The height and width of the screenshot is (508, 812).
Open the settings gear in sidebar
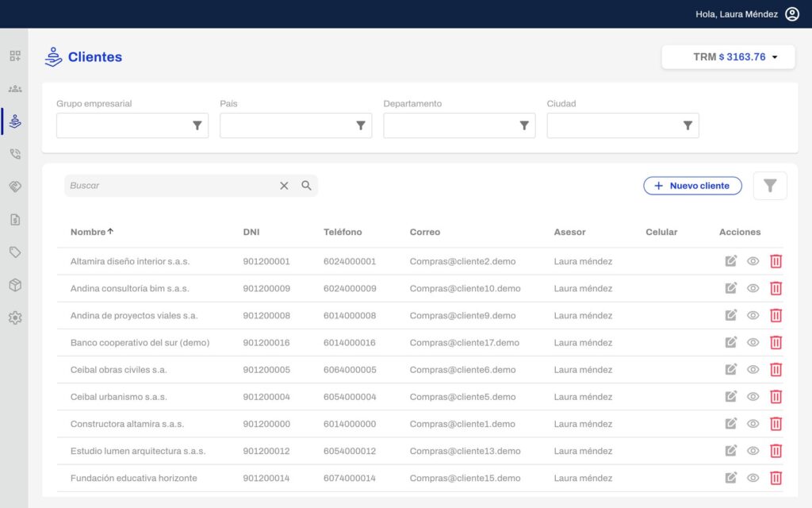pos(15,317)
